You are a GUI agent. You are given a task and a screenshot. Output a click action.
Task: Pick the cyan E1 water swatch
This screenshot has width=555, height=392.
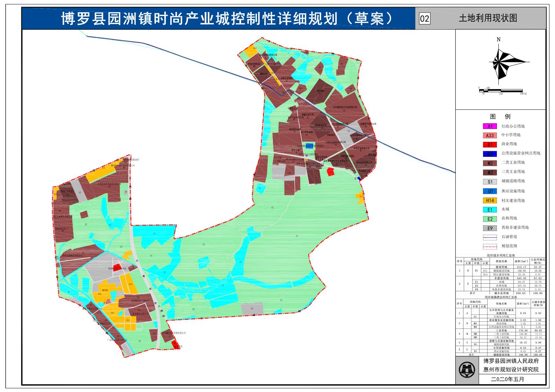pyautogui.click(x=490, y=210)
